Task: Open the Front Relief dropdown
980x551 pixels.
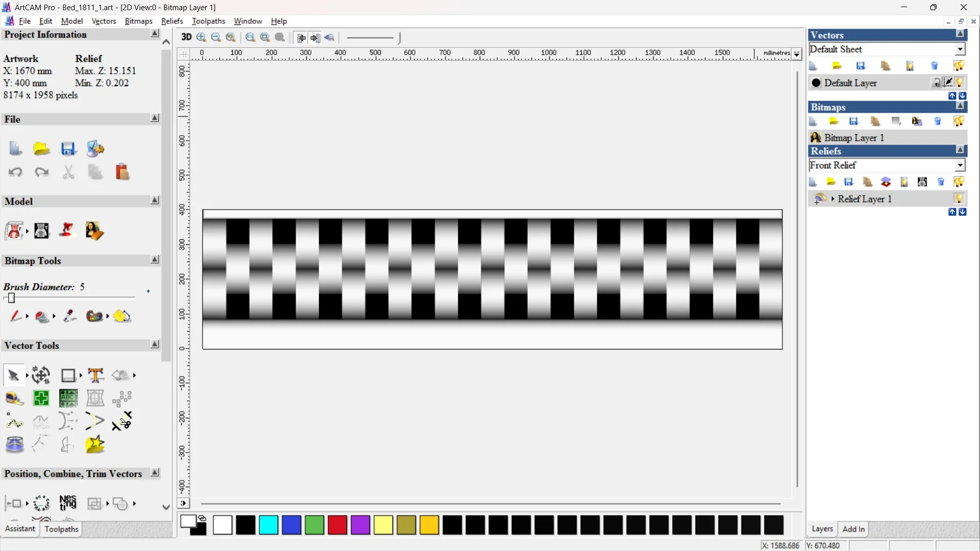Action: 960,165
